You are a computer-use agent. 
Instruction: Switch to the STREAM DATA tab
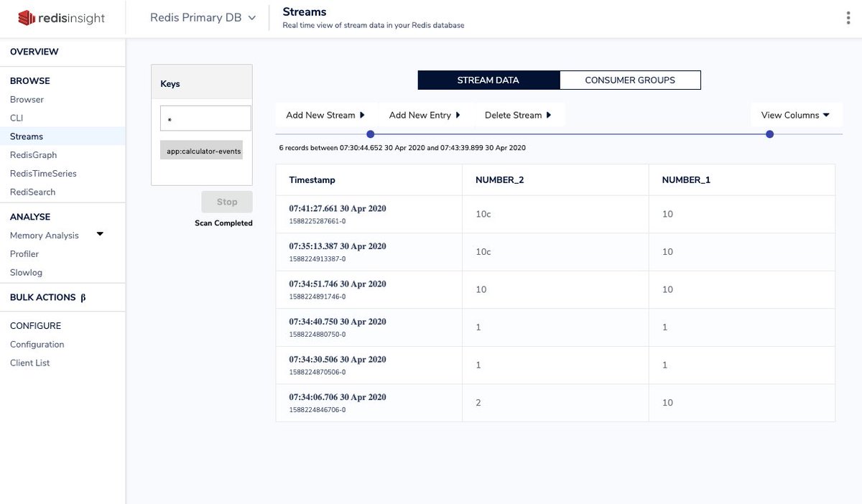pos(488,80)
